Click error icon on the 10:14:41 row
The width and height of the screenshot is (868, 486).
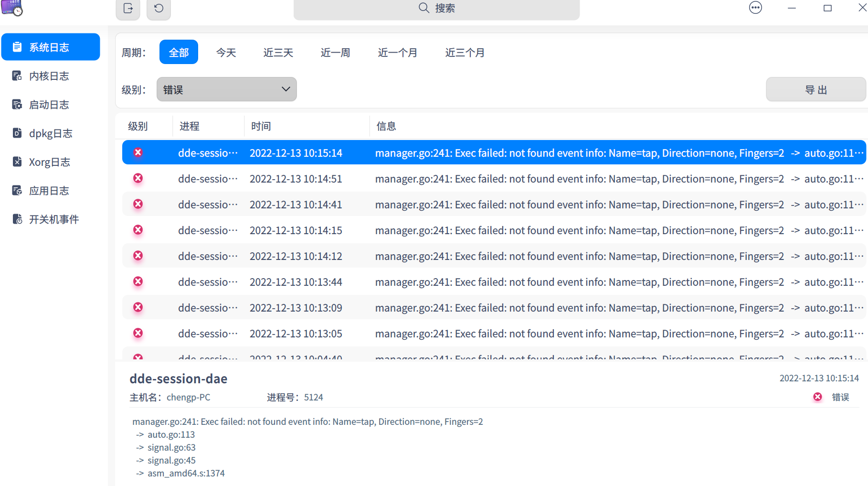pyautogui.click(x=138, y=204)
